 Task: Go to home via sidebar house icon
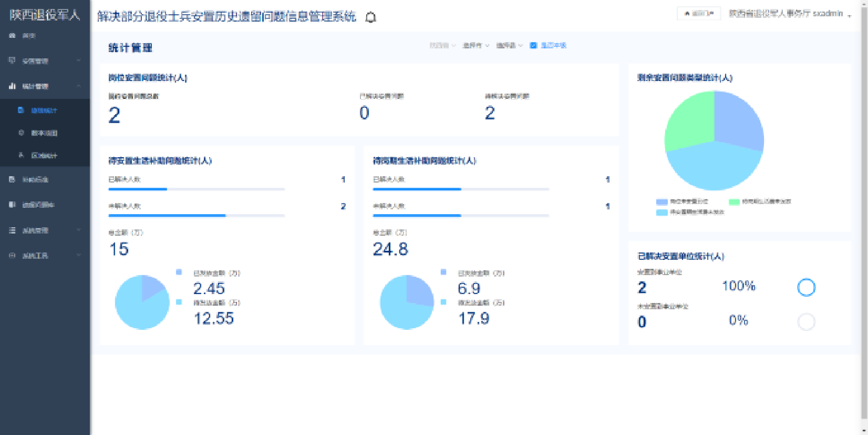12,36
